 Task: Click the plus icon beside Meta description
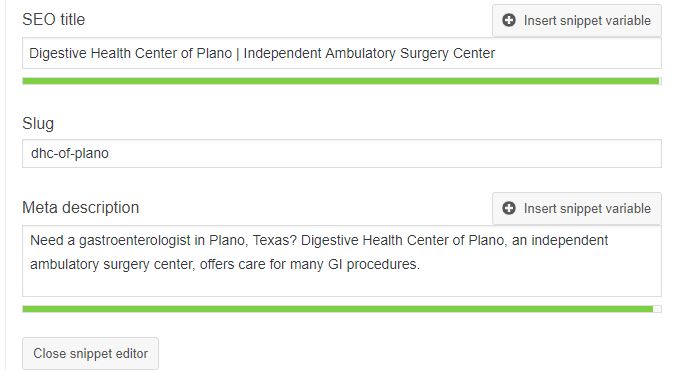pyautogui.click(x=509, y=208)
